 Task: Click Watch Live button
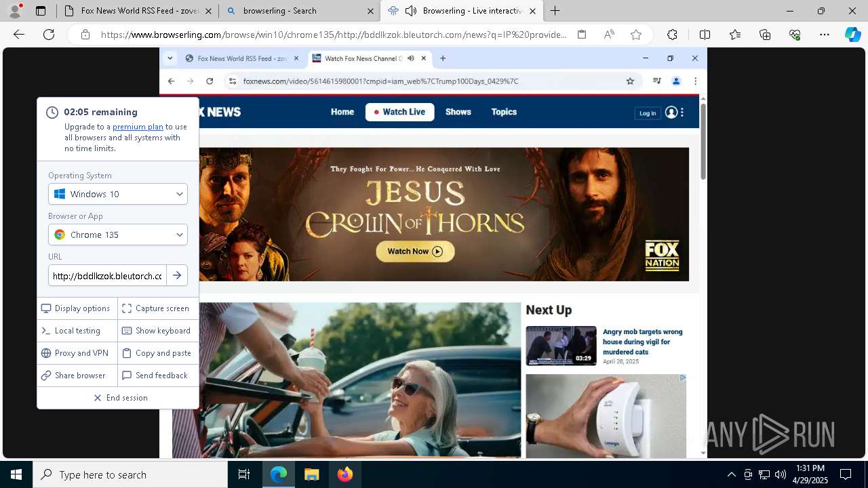[x=399, y=112]
